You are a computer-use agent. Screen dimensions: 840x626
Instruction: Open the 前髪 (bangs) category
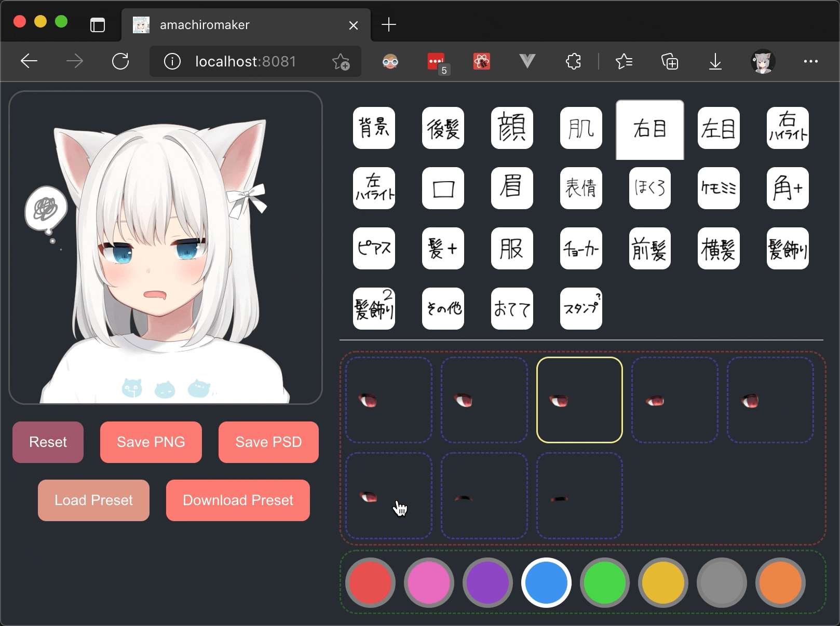(x=650, y=249)
